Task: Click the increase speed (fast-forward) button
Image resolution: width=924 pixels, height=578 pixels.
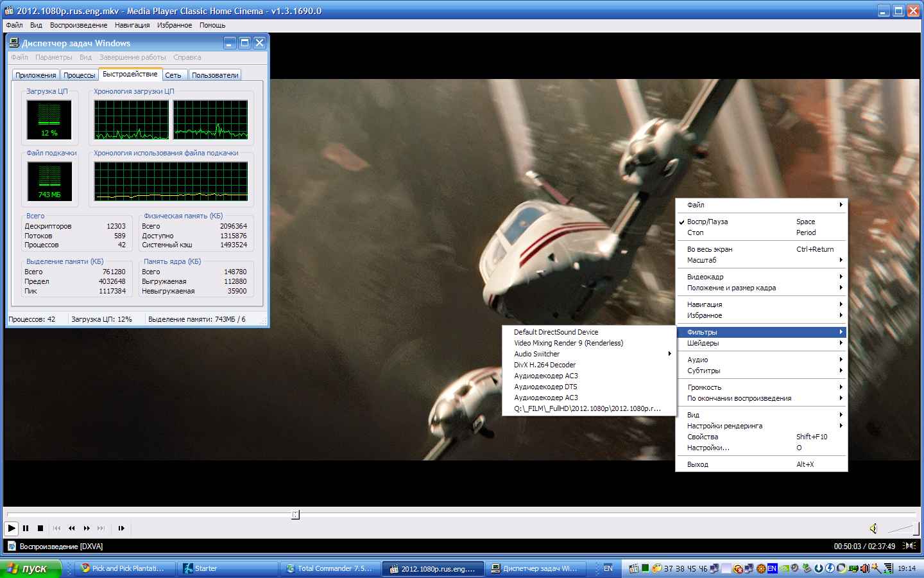Action: pos(87,529)
